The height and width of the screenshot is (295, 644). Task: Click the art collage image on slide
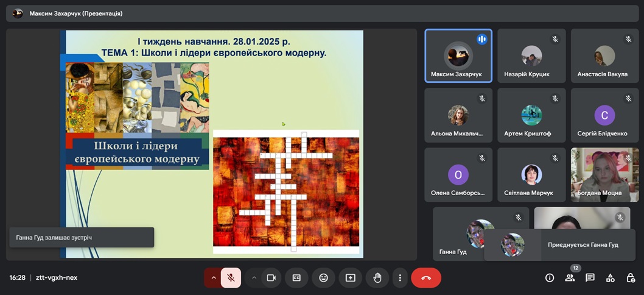[138, 98]
